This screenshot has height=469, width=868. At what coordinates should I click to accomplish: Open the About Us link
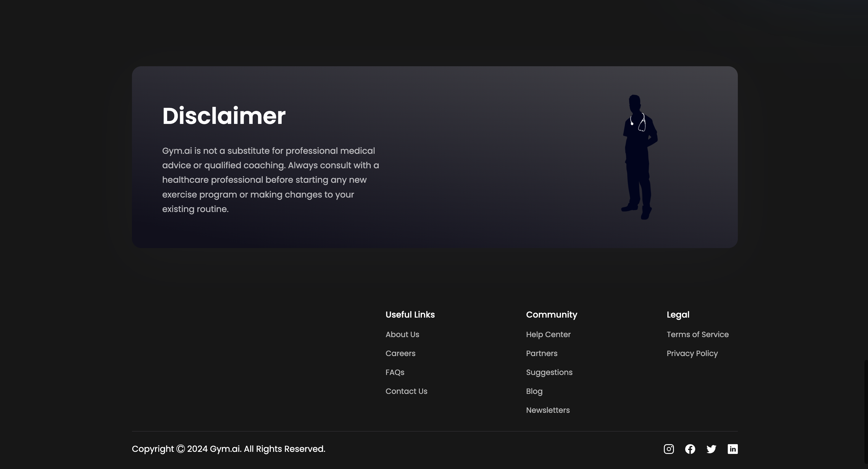[x=402, y=334]
